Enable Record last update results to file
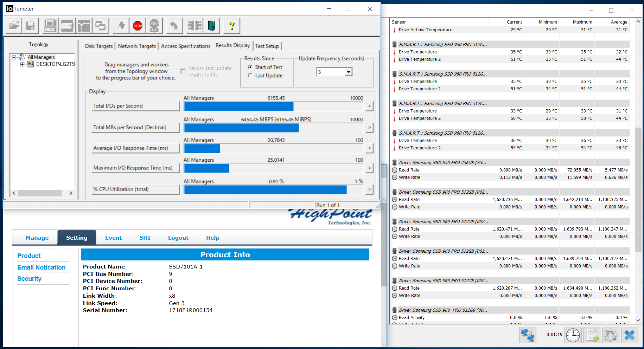This screenshot has height=349, width=644. click(183, 71)
